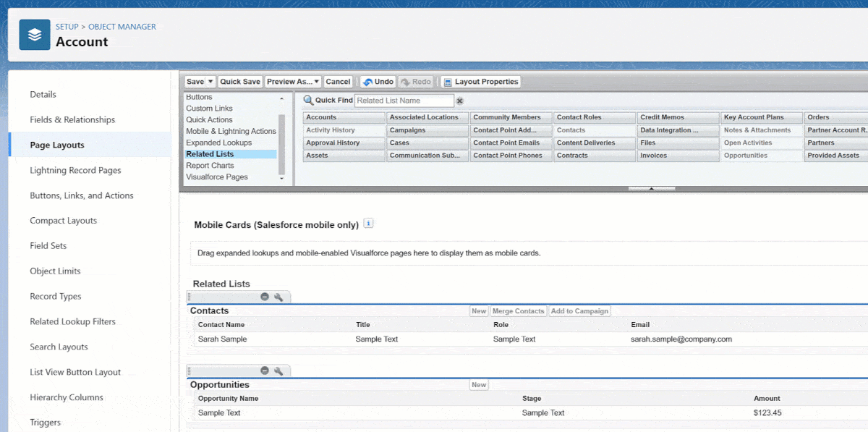Clear the Quick Find search box
This screenshot has width=868, height=432.
[459, 101]
